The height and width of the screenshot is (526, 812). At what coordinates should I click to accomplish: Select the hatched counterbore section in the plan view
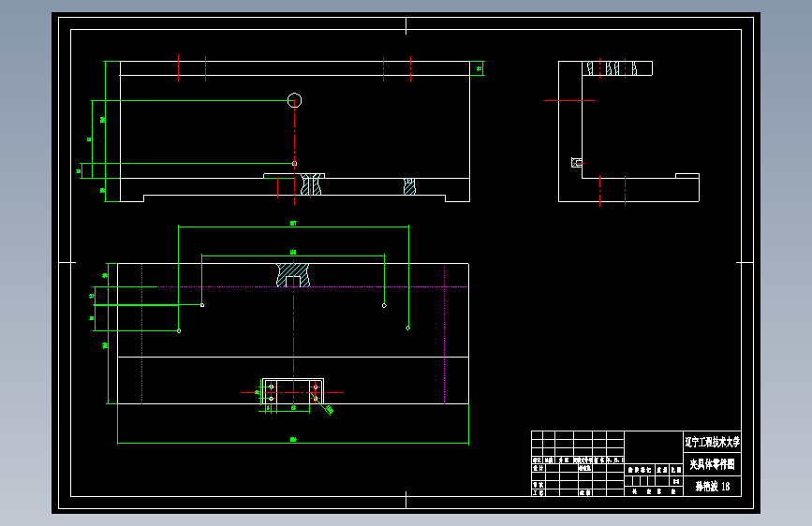click(293, 275)
